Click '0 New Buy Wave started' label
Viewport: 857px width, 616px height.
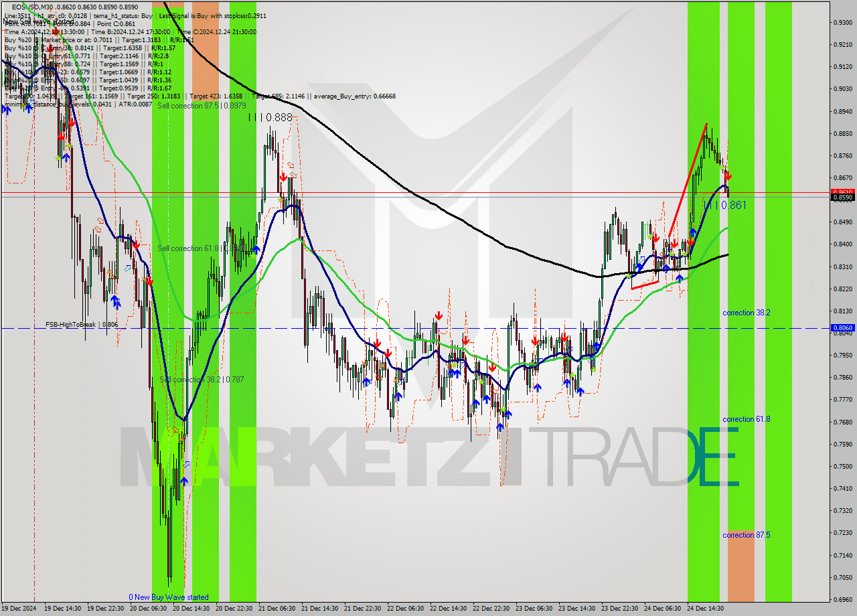click(169, 597)
